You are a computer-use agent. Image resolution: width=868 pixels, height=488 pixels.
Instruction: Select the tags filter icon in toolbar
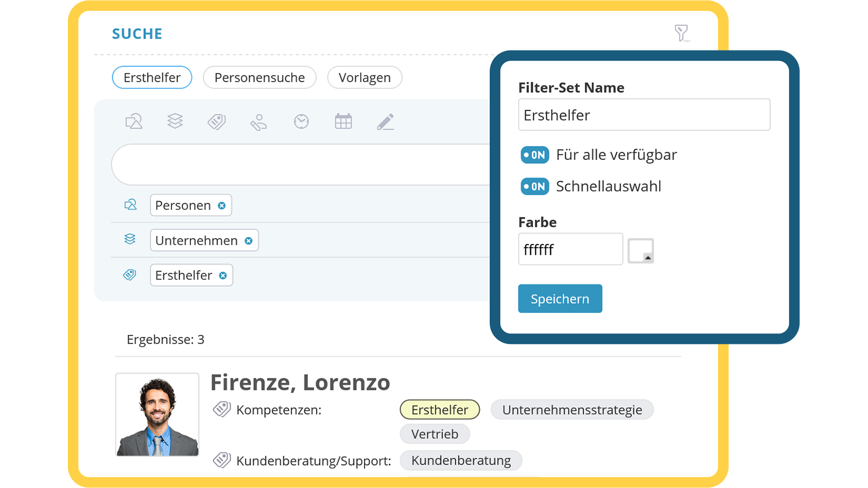click(216, 121)
